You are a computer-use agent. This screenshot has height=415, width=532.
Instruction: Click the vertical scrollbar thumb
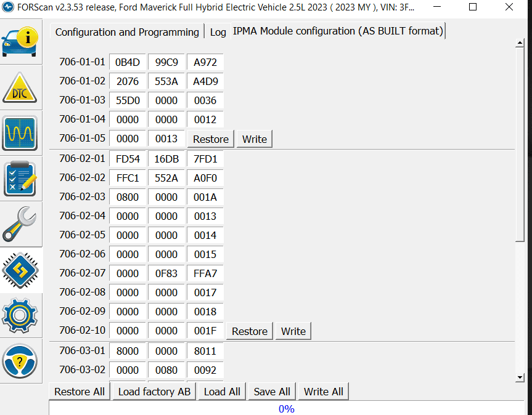pos(520,144)
